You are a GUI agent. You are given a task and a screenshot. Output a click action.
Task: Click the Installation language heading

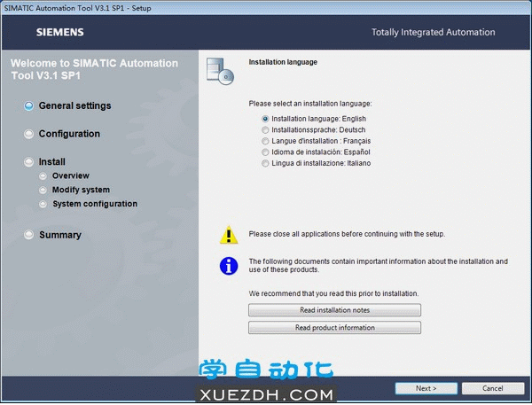(x=283, y=62)
